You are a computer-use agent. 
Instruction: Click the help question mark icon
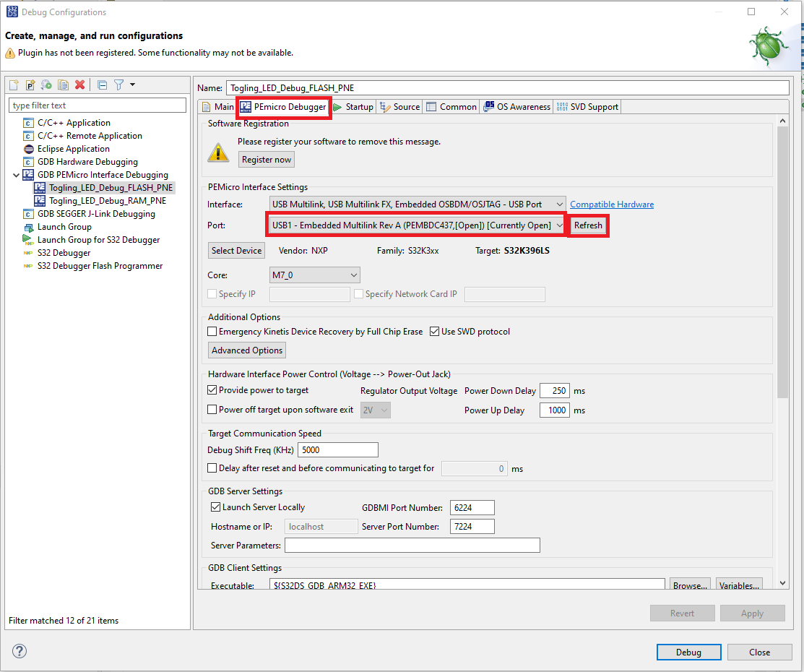tap(20, 652)
